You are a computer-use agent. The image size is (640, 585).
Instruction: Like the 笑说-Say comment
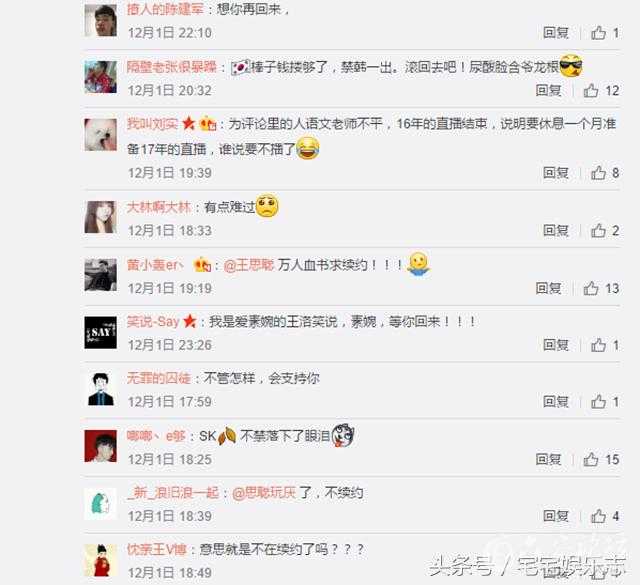point(598,345)
